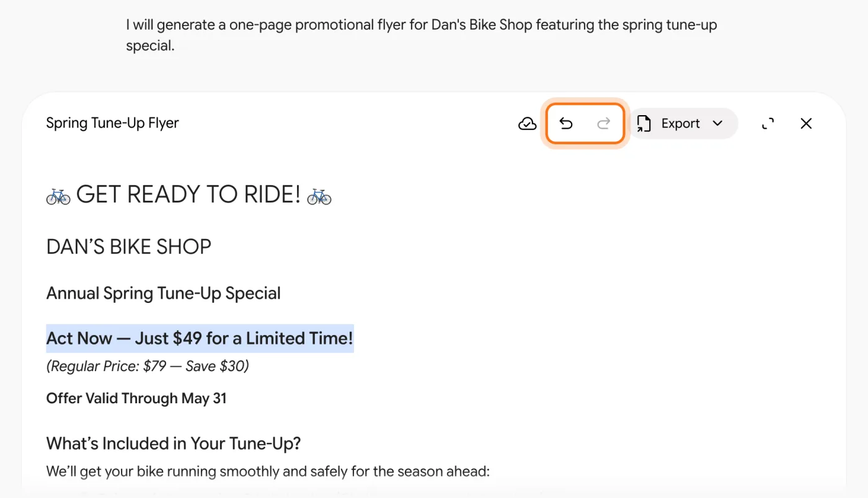The image size is (868, 498).
Task: Undo the last edit
Action: (x=566, y=124)
